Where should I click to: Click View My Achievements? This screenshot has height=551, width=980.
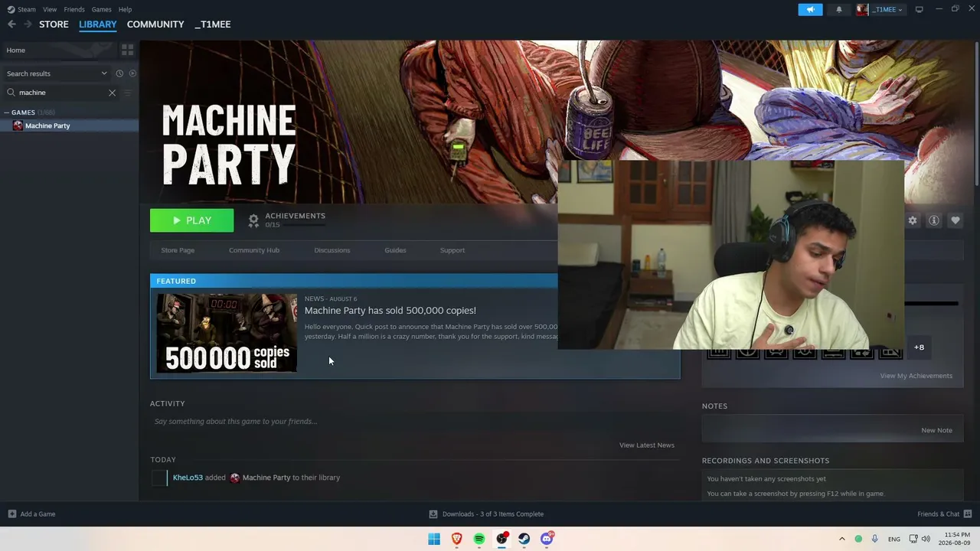point(916,376)
